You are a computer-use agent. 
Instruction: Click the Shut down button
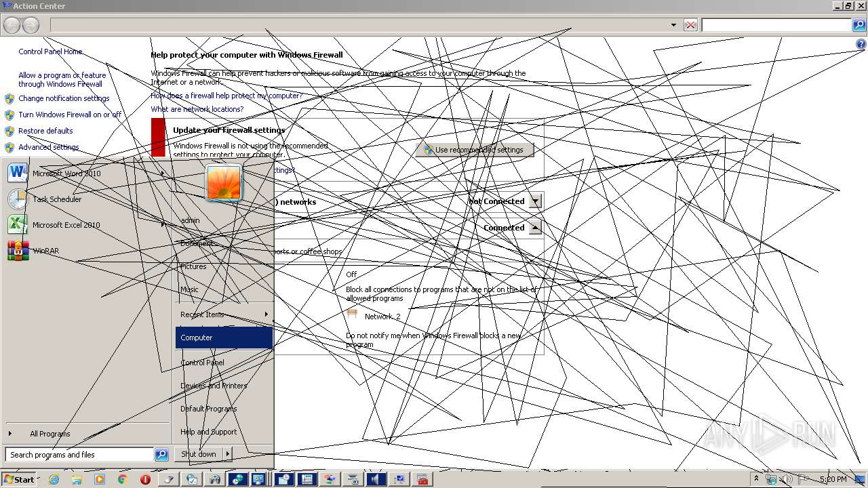point(199,454)
